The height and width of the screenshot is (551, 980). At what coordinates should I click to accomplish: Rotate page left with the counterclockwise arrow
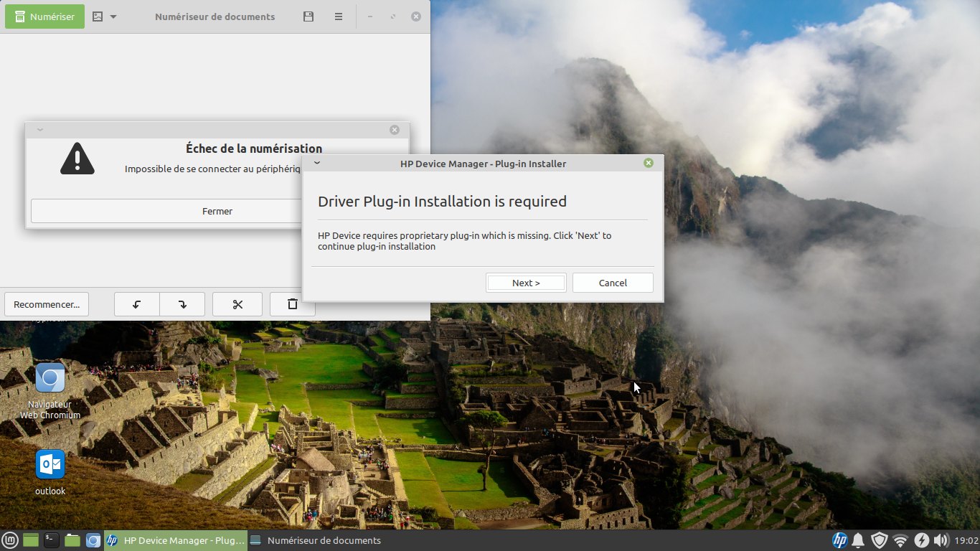click(137, 304)
